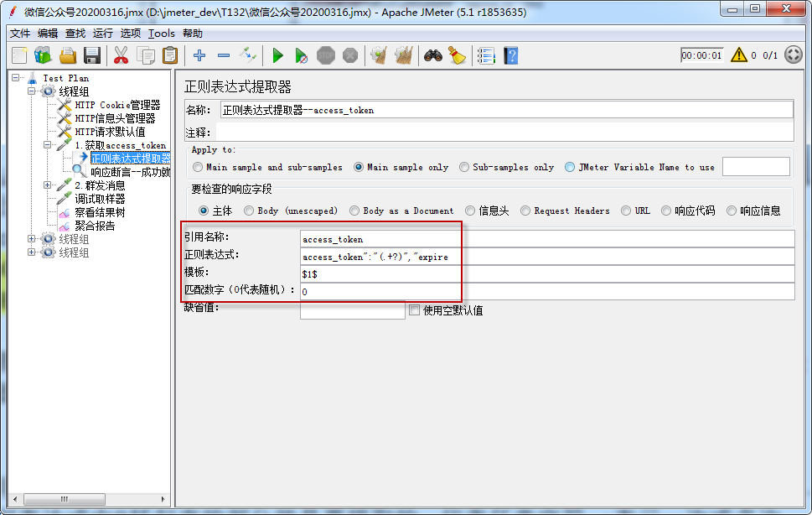812x515 pixels.
Task: Select 响应代码 radio button
Action: pos(666,211)
